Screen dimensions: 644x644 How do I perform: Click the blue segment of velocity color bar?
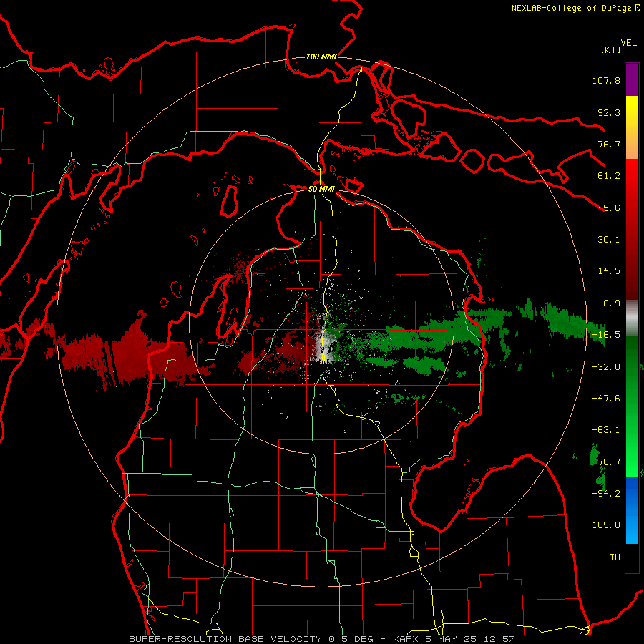point(632,509)
